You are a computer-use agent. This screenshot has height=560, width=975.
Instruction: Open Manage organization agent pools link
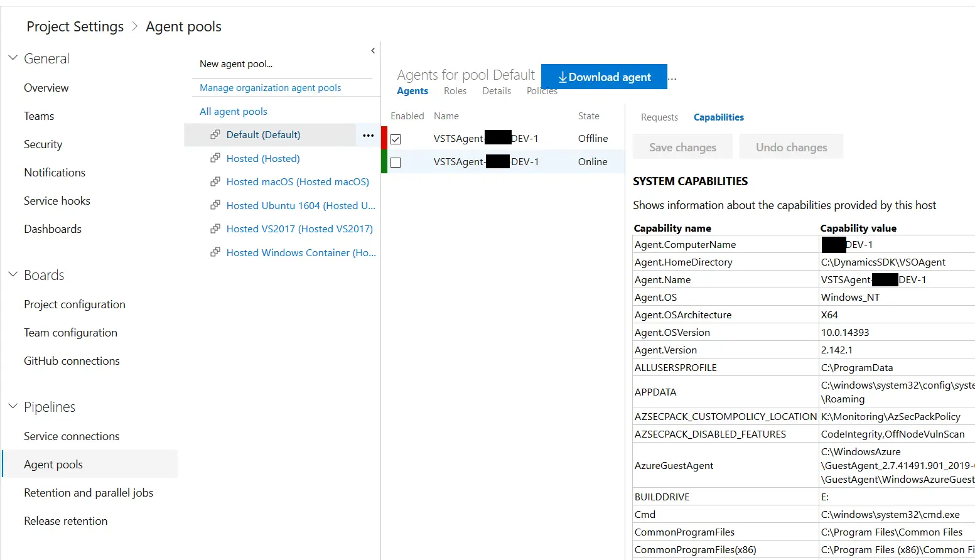(x=270, y=88)
